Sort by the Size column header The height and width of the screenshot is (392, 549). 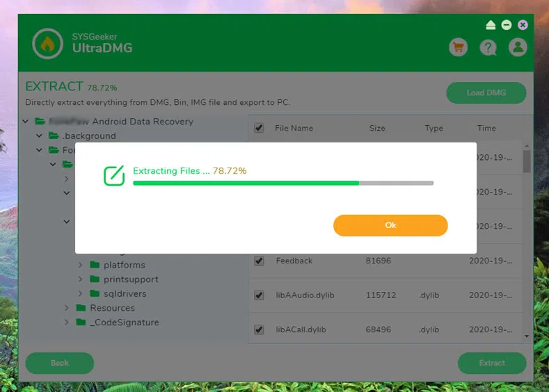coord(377,128)
